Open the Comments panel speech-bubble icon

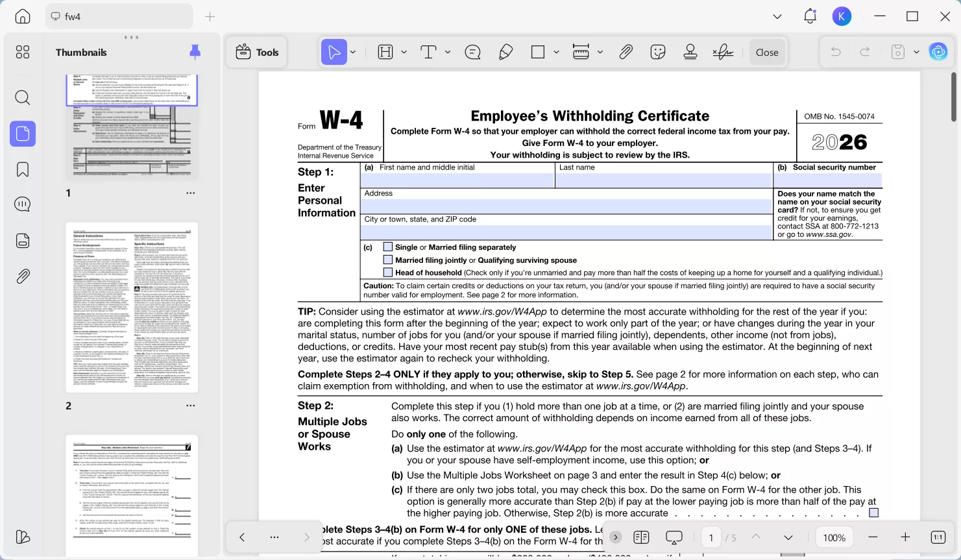tap(23, 204)
